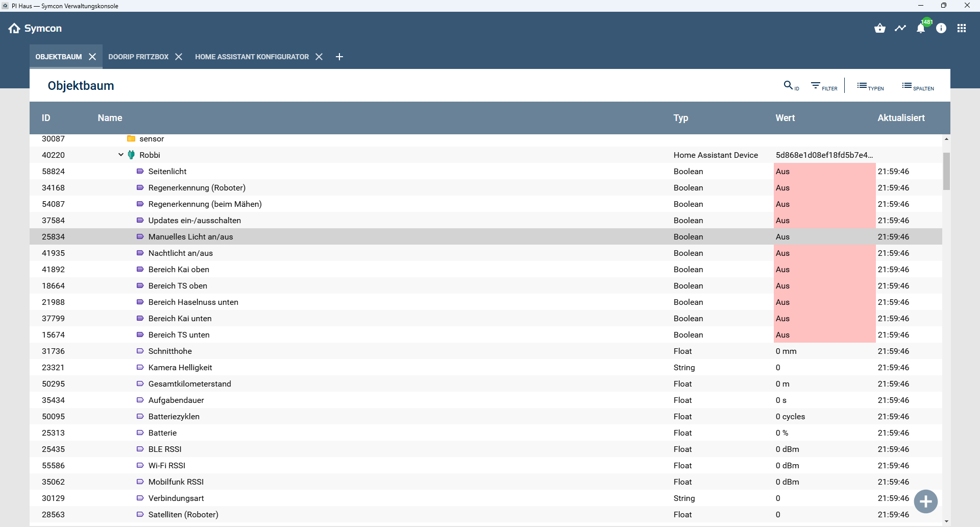Add a new tab with plus button
The height and width of the screenshot is (527, 980).
click(x=339, y=57)
